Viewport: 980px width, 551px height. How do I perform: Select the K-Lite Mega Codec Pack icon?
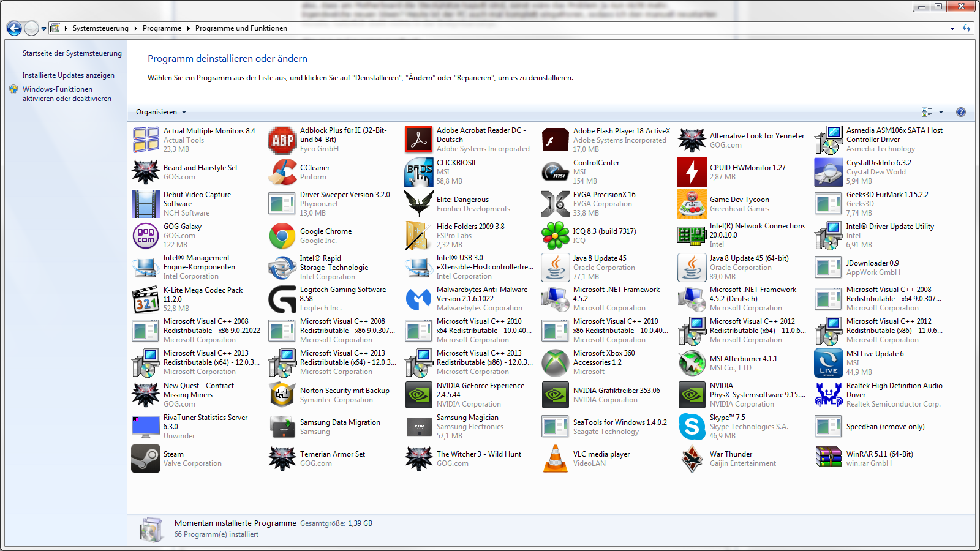click(146, 299)
